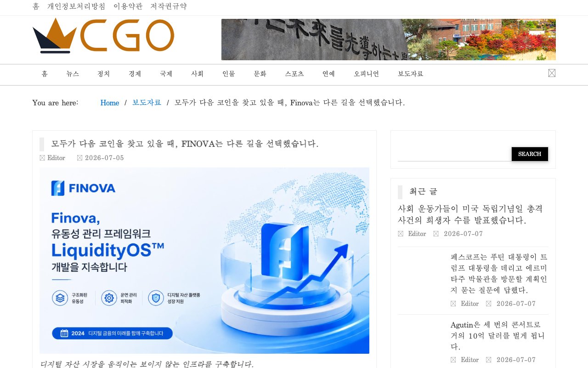
Task: Click date icon beside first sidebar 2026-07-07
Action: coord(436,234)
